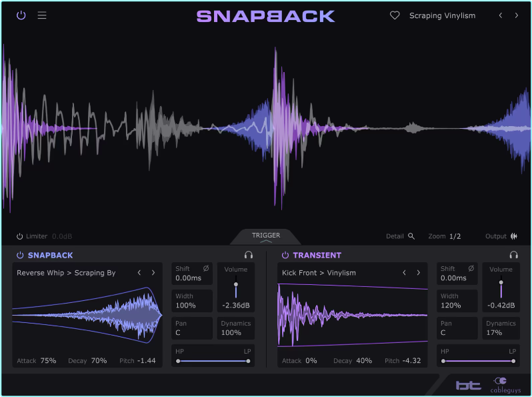Viewport: 532px width, 397px height.
Task: Click Transient LP filter handle
Action: pos(513,361)
